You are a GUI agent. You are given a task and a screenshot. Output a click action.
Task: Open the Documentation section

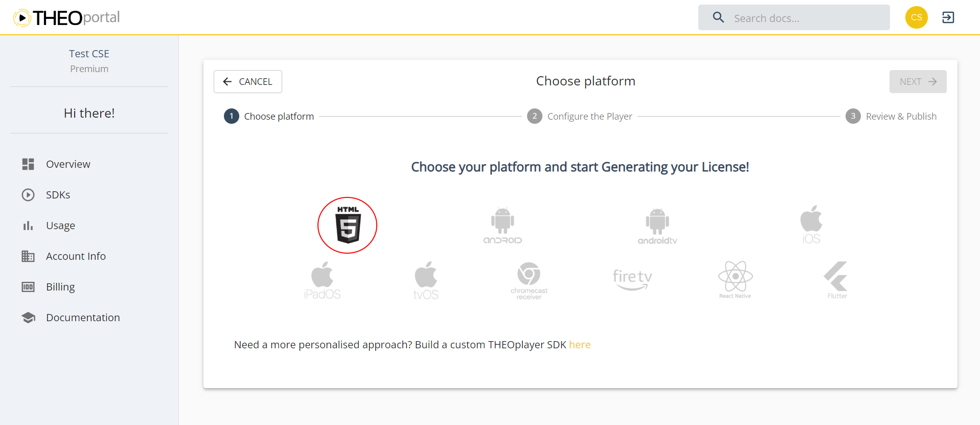tap(82, 317)
